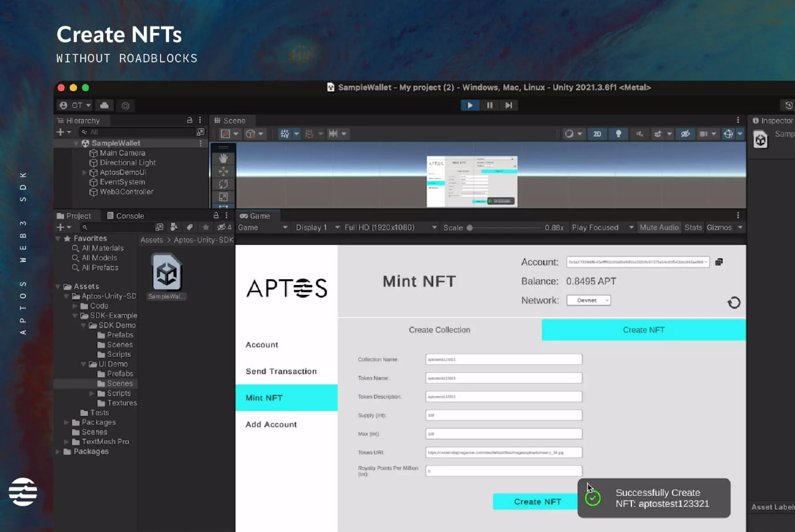Image resolution: width=795 pixels, height=532 pixels.
Task: Pause the game playback
Action: point(490,105)
